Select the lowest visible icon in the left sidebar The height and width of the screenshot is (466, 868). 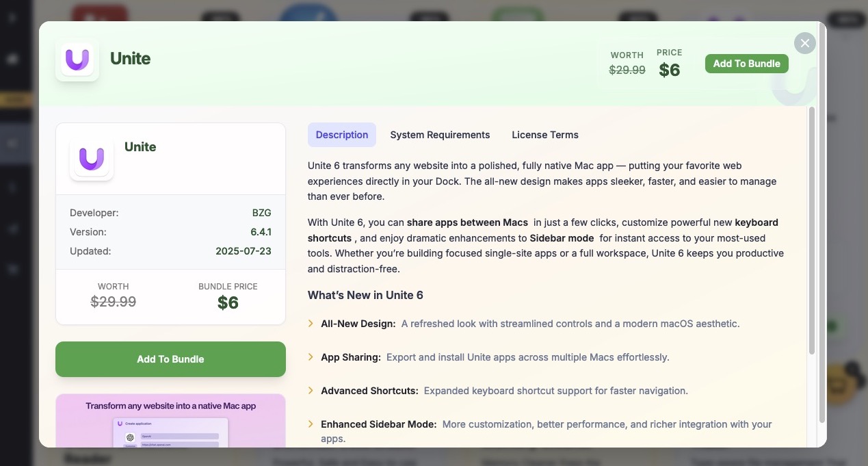[12, 269]
